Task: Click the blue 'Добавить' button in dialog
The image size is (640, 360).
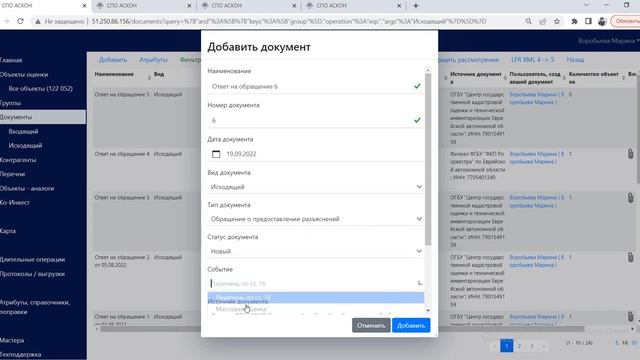Action: pos(411,325)
